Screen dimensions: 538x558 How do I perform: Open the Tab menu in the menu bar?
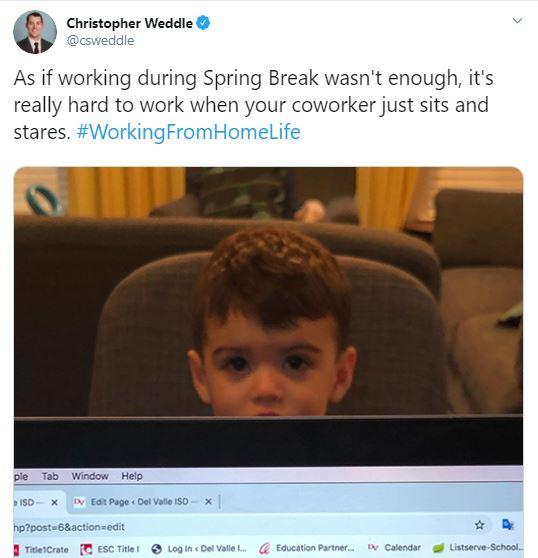[x=50, y=476]
